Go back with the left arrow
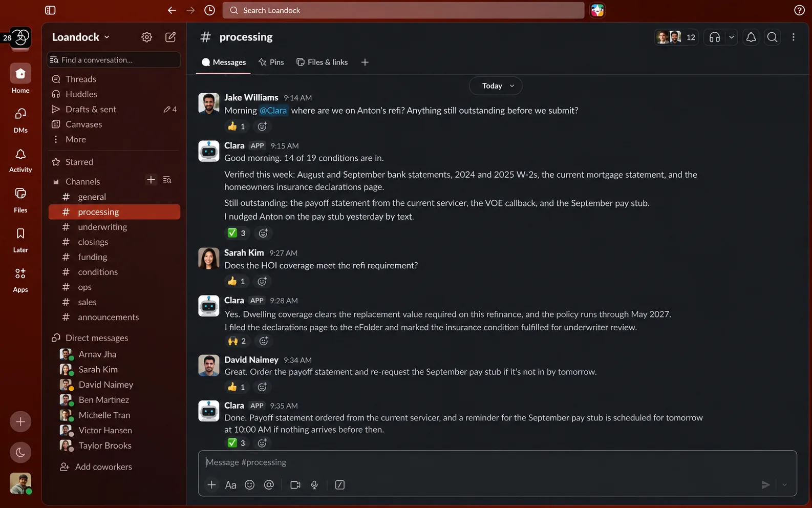This screenshot has height=508, width=812. [172, 10]
